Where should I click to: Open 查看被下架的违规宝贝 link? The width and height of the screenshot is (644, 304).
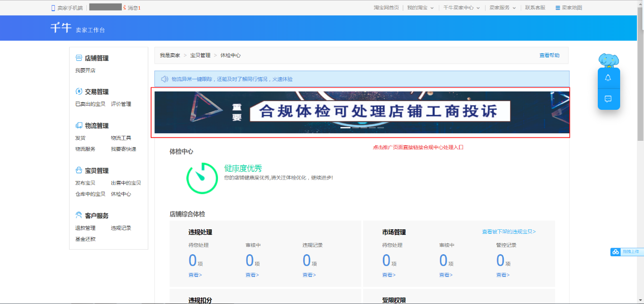click(x=508, y=232)
